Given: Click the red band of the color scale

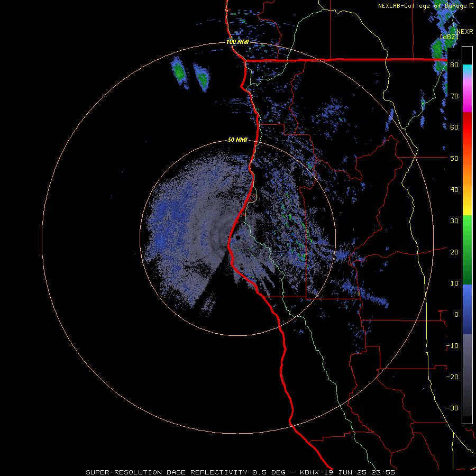Looking at the screenshot, I should [x=467, y=127].
